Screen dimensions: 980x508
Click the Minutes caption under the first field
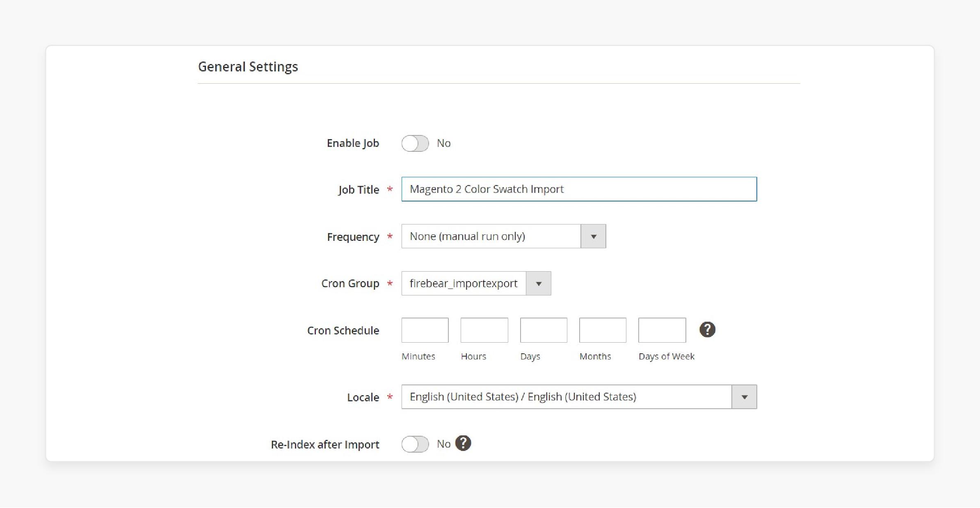pos(418,356)
